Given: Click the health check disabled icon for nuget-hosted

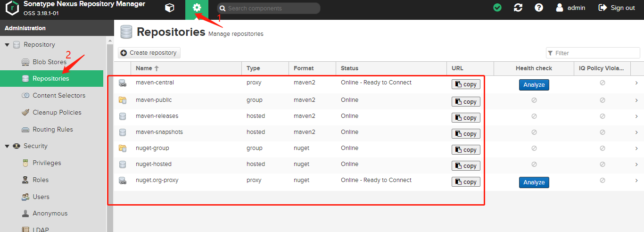Looking at the screenshot, I should pos(534,164).
